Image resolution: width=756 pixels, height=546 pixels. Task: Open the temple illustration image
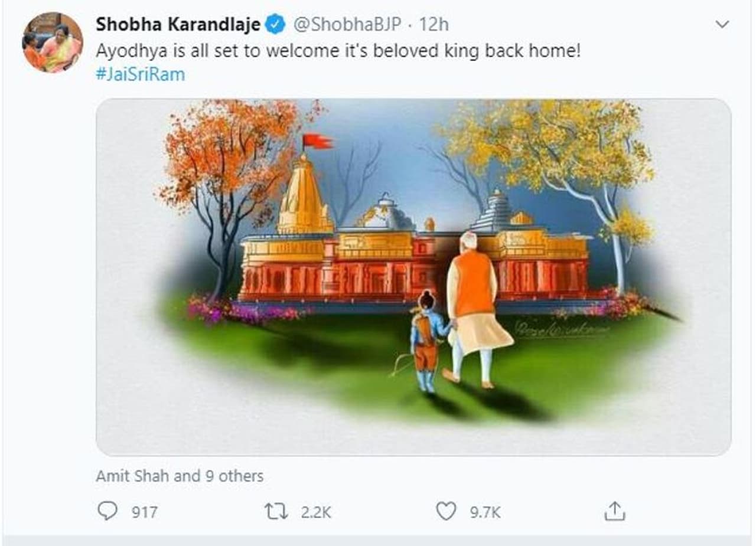[413, 277]
